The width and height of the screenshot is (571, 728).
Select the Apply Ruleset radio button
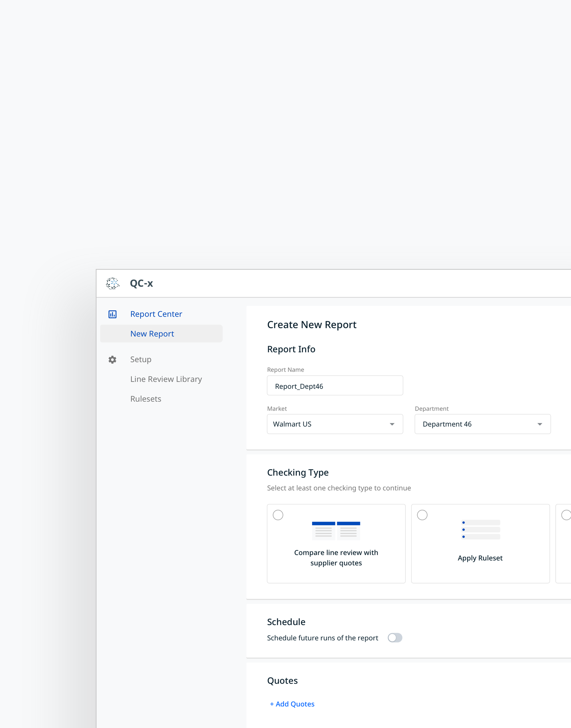point(422,515)
